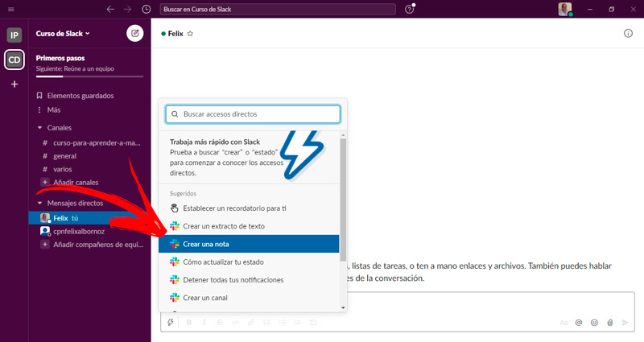The image size is (644, 342).
Task: Select Establecer un recordatorio para ti
Action: (249, 208)
